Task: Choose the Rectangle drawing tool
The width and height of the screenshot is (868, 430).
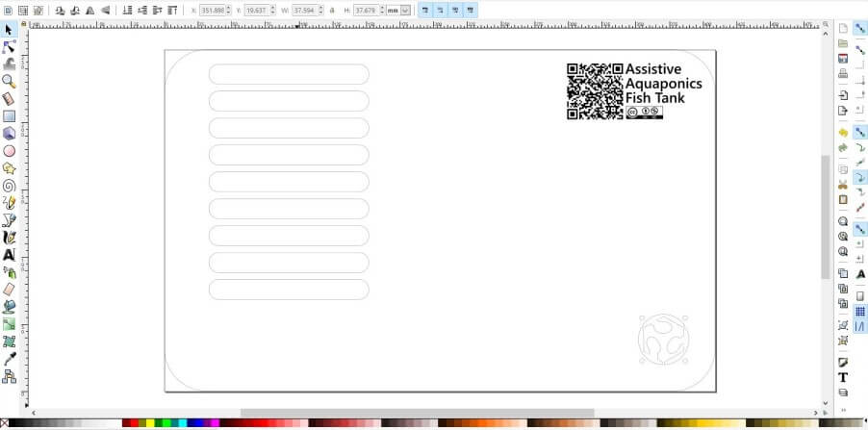Action: pos(10,116)
